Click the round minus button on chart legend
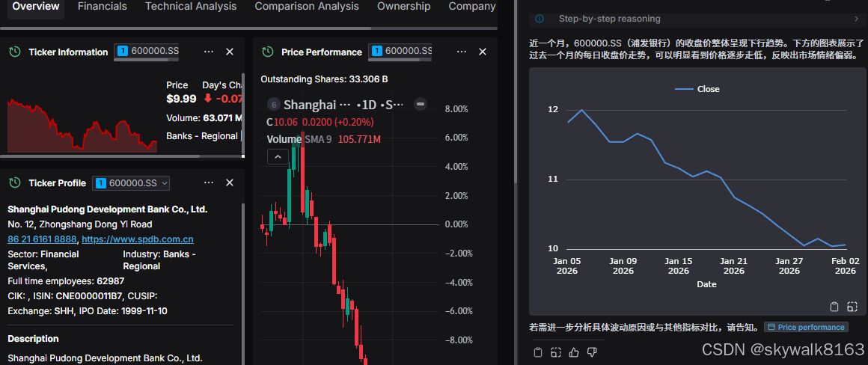 click(x=421, y=104)
